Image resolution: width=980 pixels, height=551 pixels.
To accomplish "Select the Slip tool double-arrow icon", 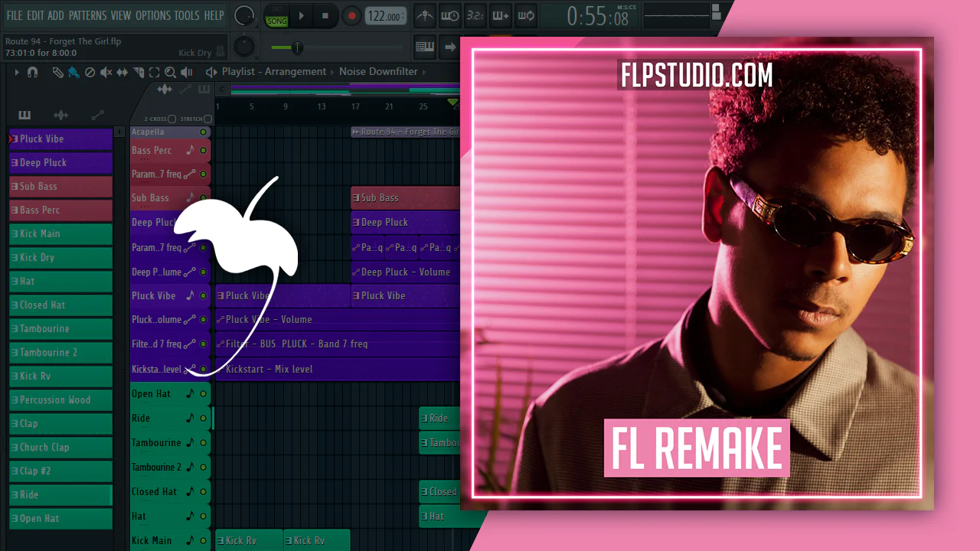I will pyautogui.click(x=122, y=72).
